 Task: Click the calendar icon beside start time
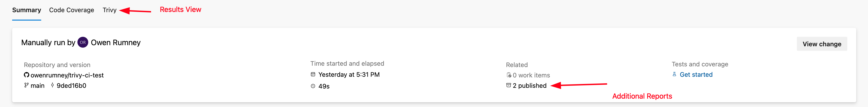pyautogui.click(x=313, y=74)
